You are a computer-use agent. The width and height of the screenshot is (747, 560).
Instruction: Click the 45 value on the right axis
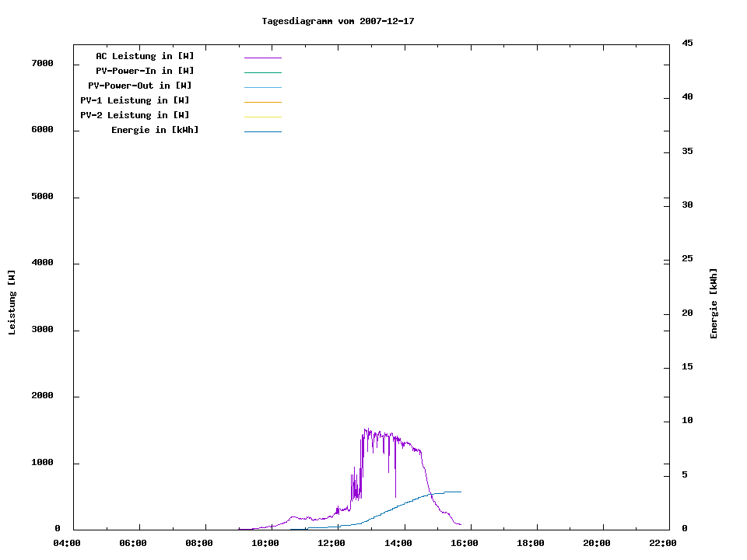[687, 43]
